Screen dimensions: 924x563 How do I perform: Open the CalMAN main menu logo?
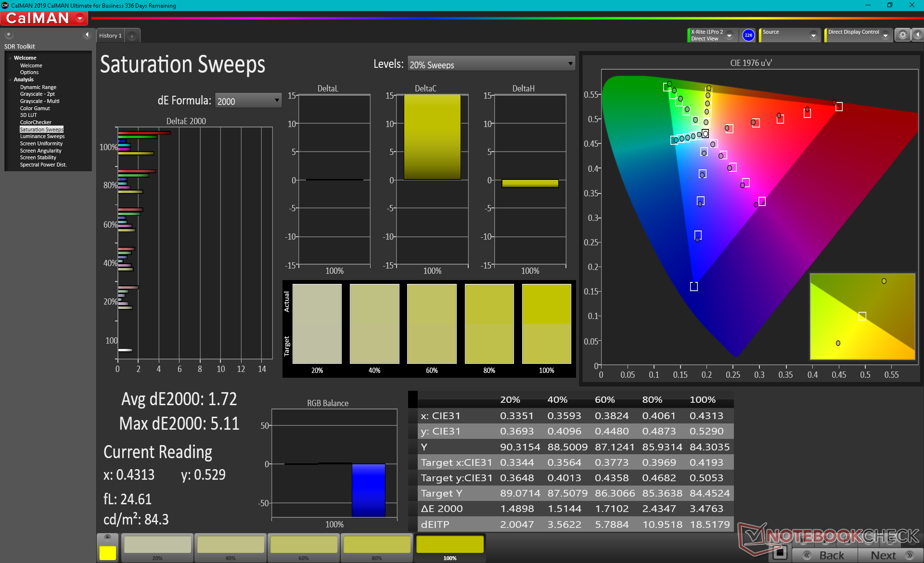pyautogui.click(x=44, y=18)
